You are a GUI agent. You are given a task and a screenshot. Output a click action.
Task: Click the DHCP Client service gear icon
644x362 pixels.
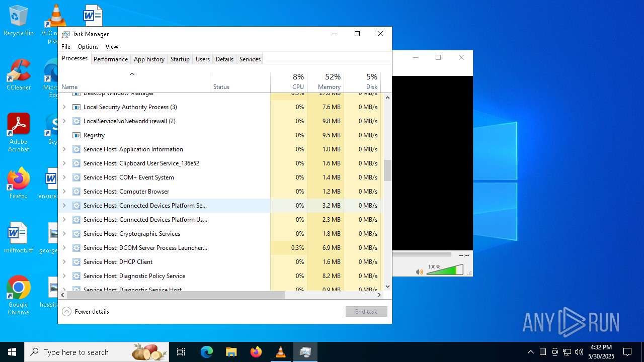(x=76, y=262)
